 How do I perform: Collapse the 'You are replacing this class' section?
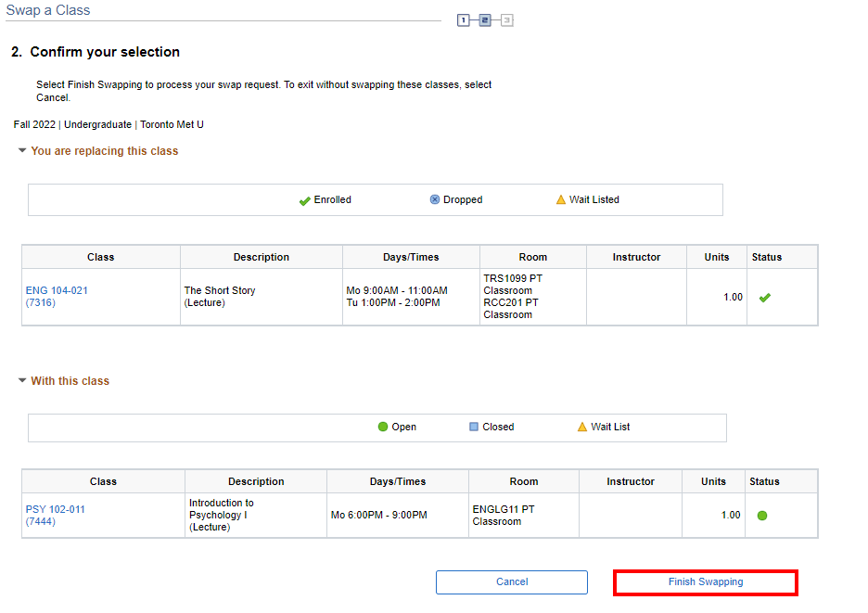(22, 151)
